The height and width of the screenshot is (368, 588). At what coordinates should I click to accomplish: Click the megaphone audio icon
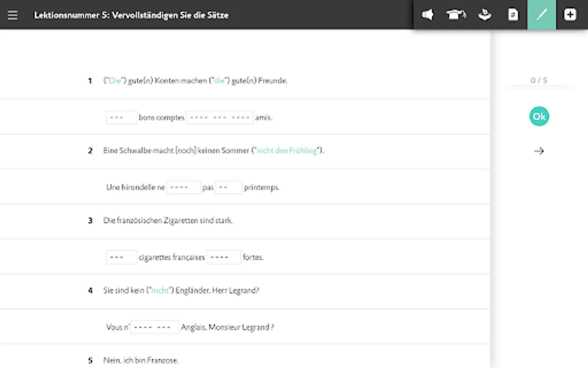pos(428,15)
